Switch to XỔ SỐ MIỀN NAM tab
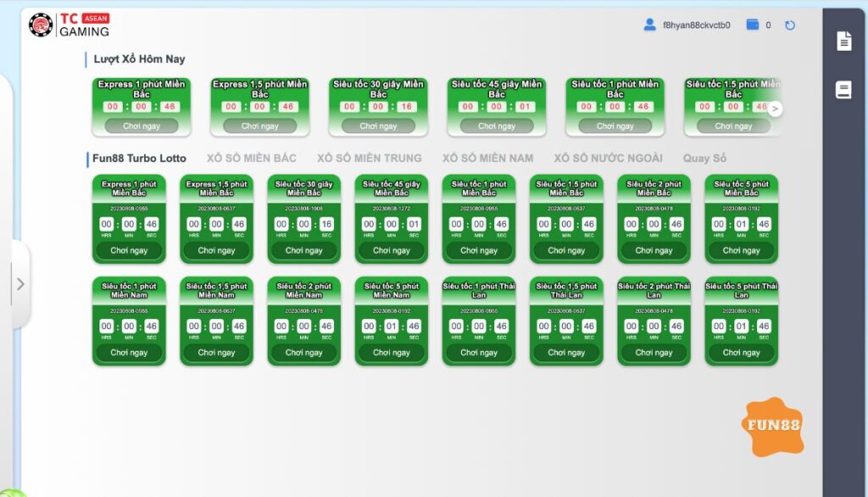 tap(487, 159)
